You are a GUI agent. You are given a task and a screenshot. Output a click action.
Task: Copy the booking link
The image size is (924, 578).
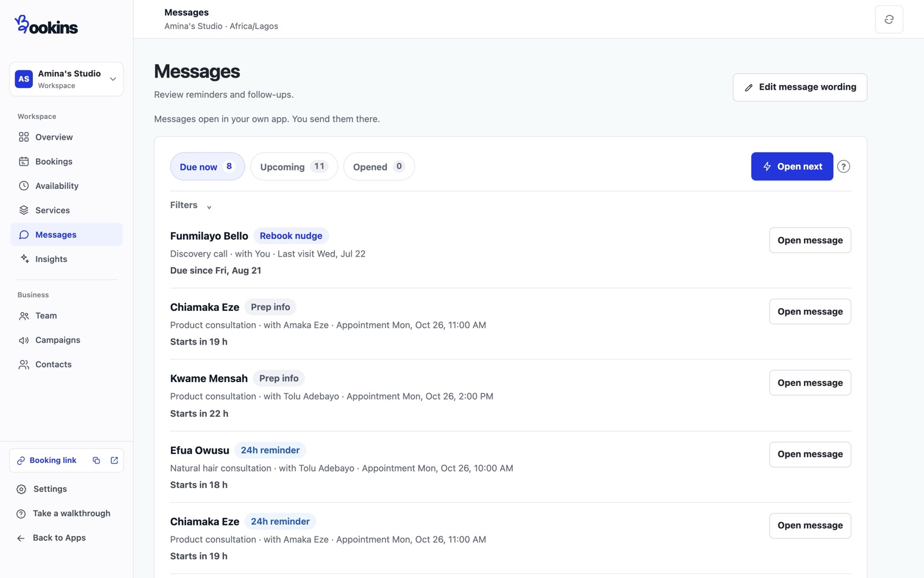96,460
